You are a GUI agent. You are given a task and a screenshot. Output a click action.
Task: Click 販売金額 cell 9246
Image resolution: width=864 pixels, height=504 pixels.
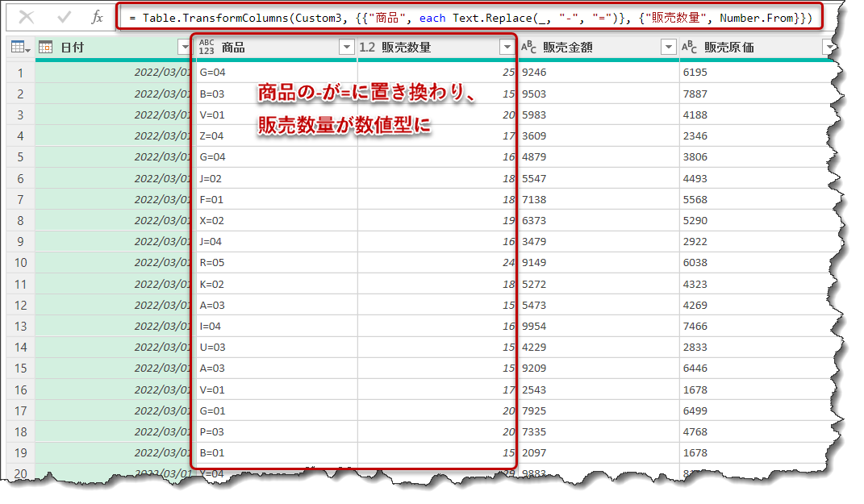[x=599, y=73]
